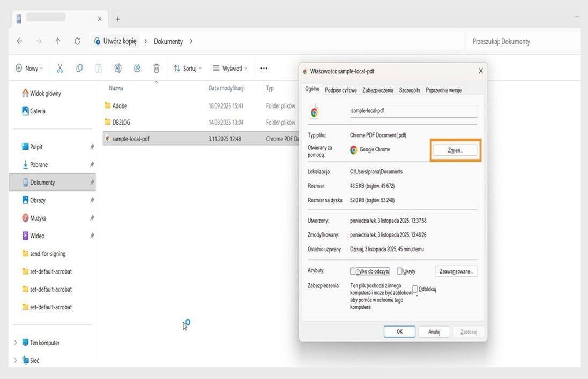Open a new tab with plus icon
The width and height of the screenshot is (588, 379).
coord(117,19)
